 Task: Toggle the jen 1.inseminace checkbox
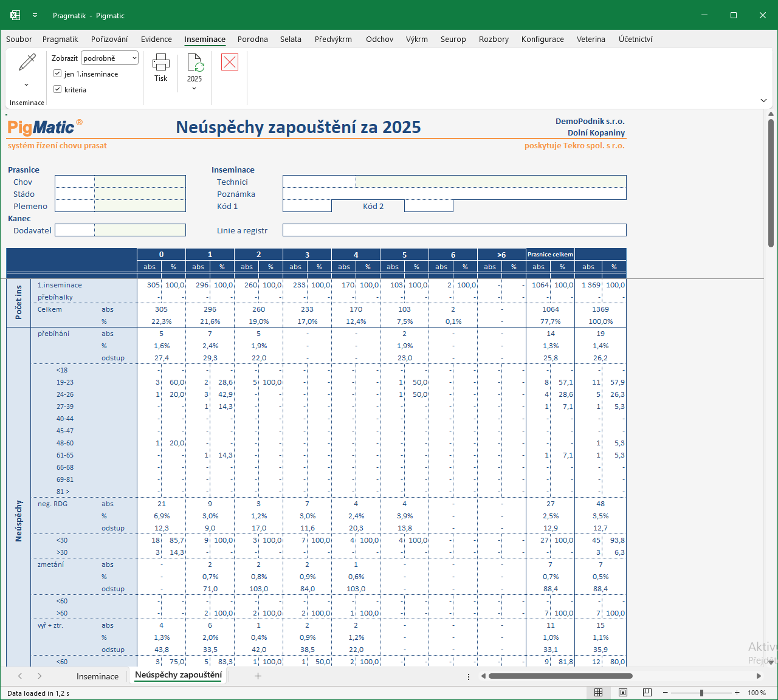(x=58, y=74)
